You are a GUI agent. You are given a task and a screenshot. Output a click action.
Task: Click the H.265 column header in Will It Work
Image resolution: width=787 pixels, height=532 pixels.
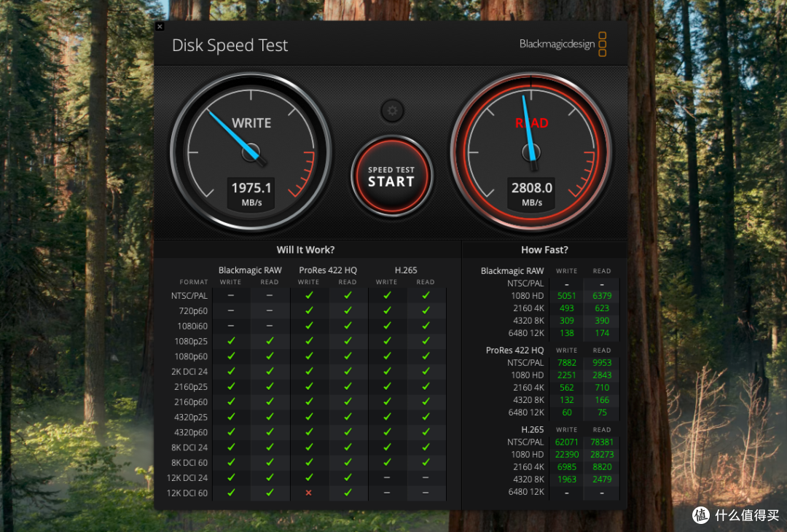pyautogui.click(x=406, y=270)
